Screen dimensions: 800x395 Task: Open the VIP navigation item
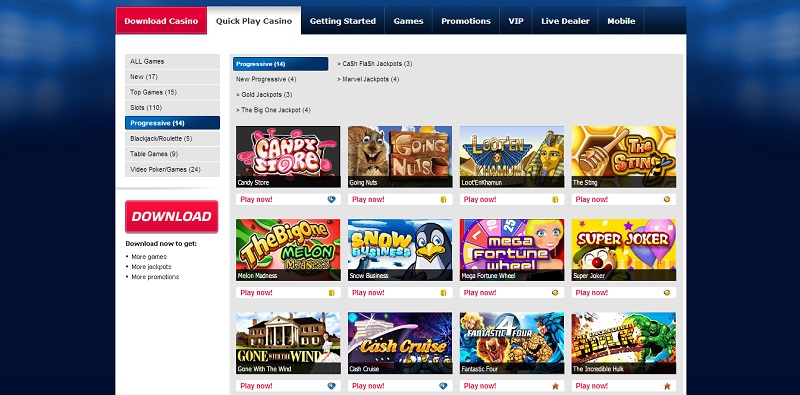click(x=516, y=21)
